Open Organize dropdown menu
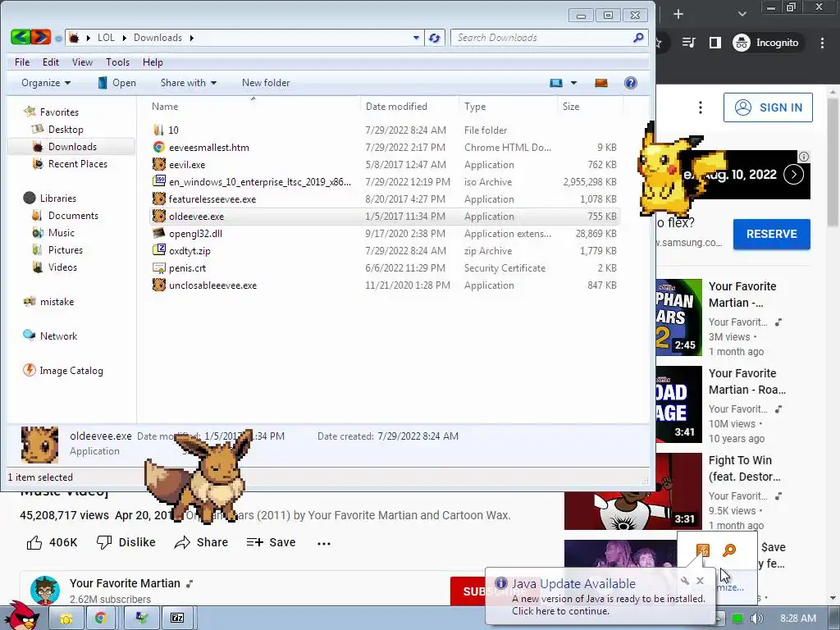The width and height of the screenshot is (840, 630). tap(46, 83)
